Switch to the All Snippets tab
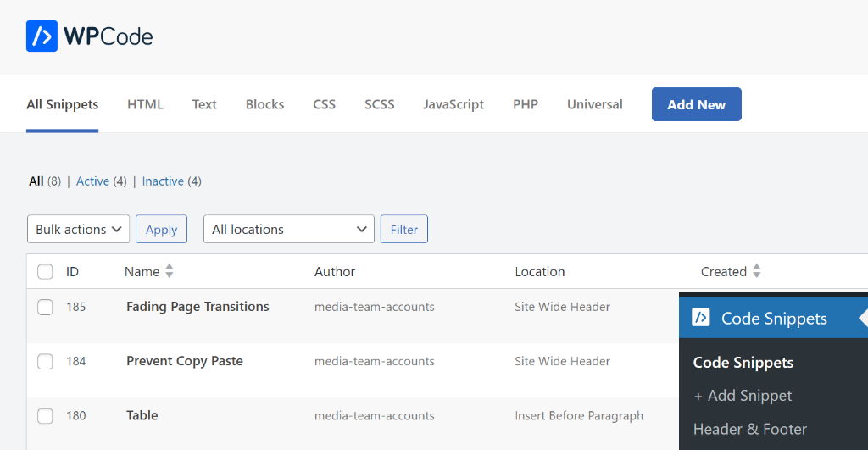The height and width of the screenshot is (450, 868). point(63,104)
